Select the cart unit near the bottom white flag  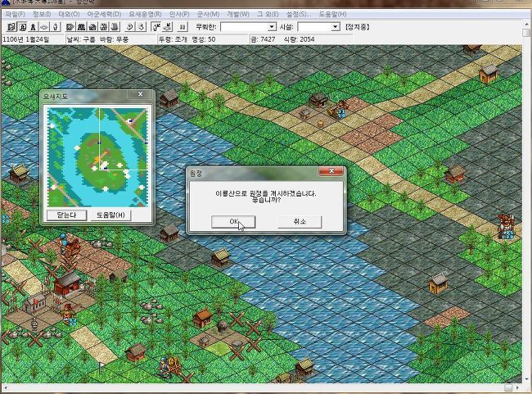[171, 367]
